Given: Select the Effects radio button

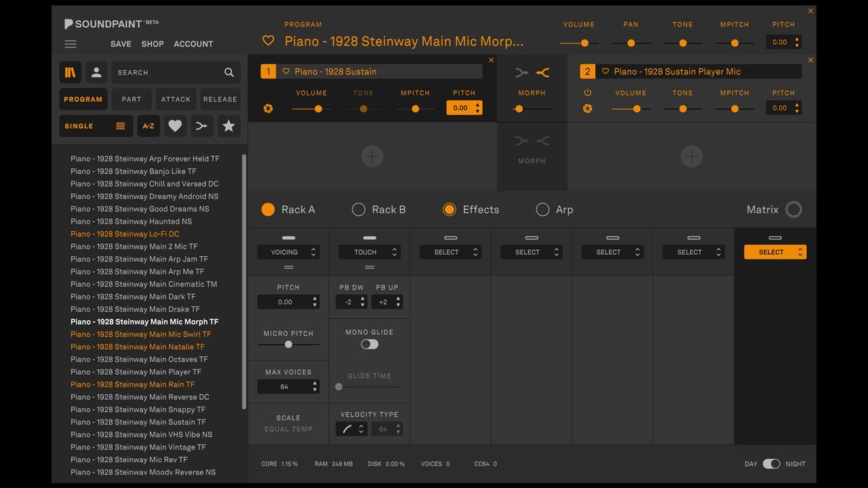Looking at the screenshot, I should pyautogui.click(x=449, y=209).
